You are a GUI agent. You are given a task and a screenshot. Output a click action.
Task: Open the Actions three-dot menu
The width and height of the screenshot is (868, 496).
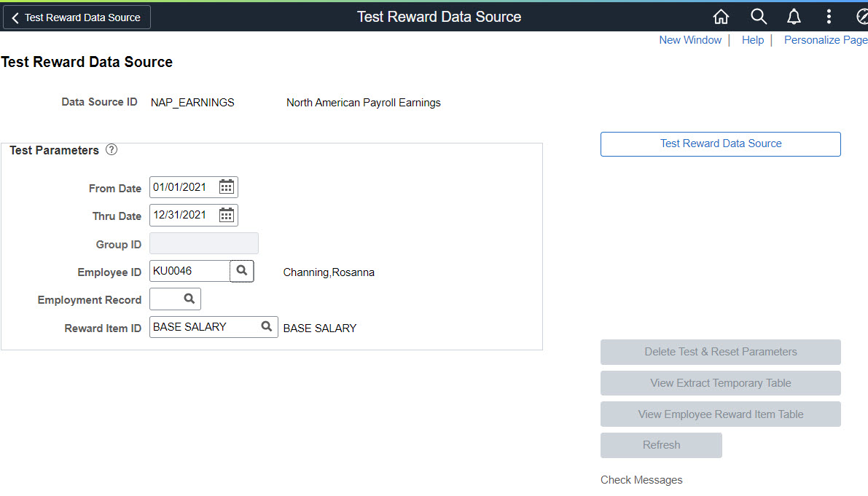[x=829, y=17]
